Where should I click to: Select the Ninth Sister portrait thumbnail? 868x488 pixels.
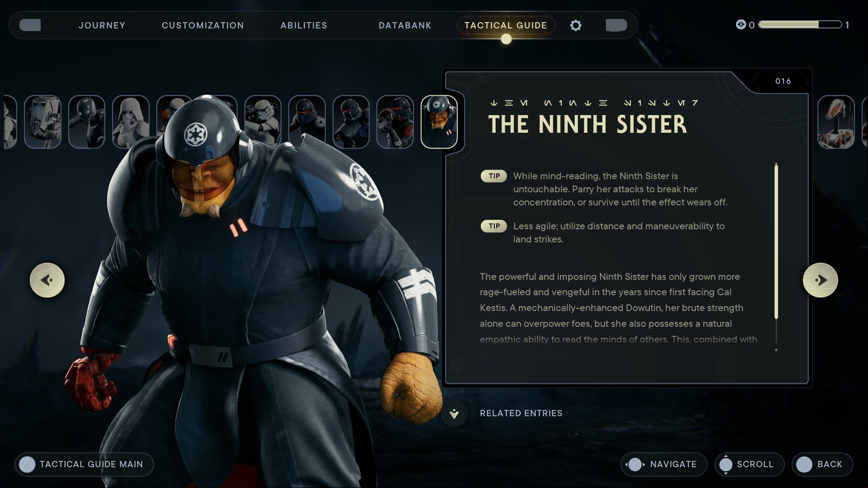(439, 122)
